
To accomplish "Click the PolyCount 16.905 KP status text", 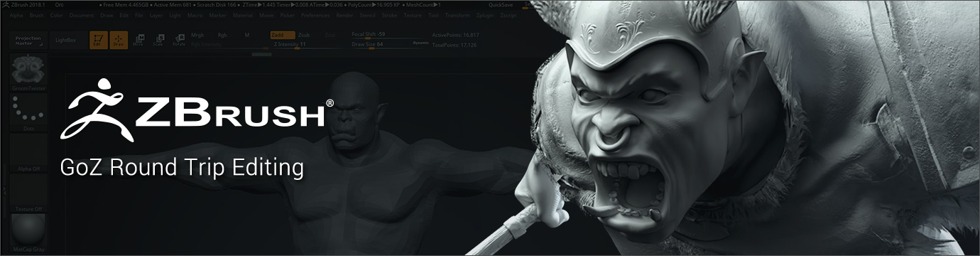I will 374,5.
